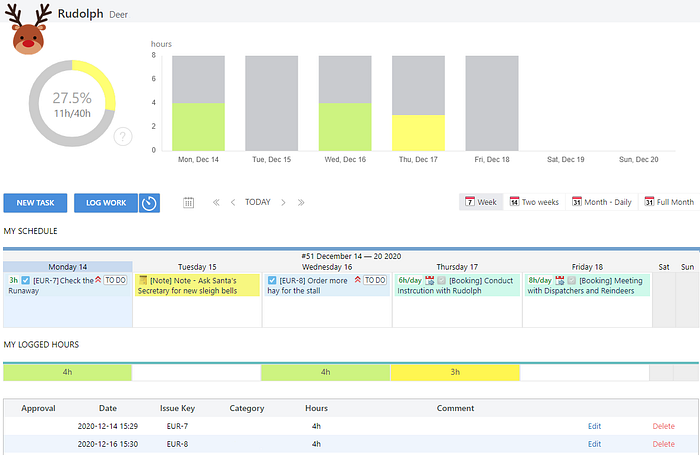Click the high priority arrow on EUR-7
Image resolution: width=700 pixels, height=456 pixels.
[98, 280]
